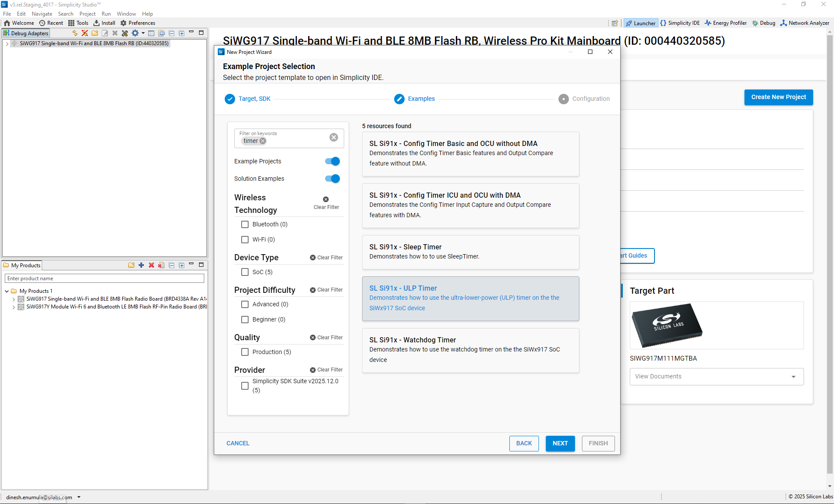The image size is (834, 504).
Task: Open the Window menu
Action: point(126,14)
